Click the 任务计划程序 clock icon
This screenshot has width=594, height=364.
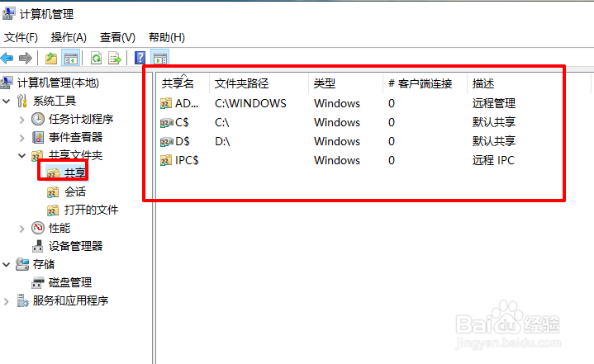click(x=38, y=119)
